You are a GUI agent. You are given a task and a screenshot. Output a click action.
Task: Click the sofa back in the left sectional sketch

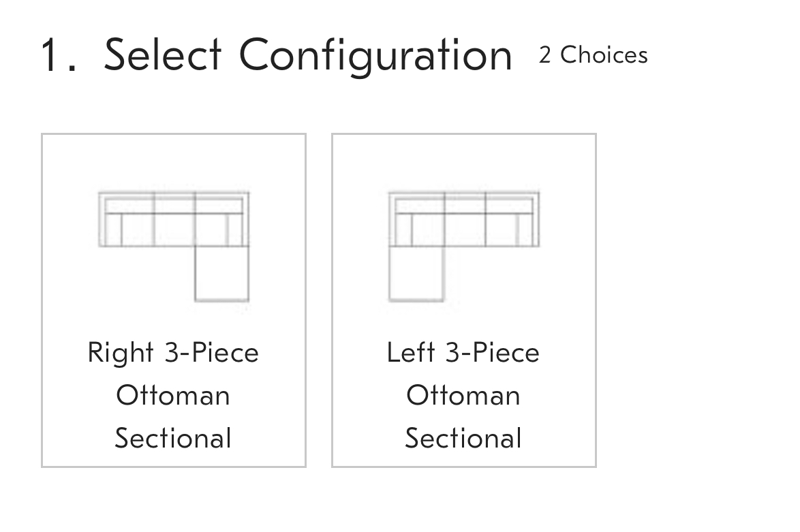(464, 202)
